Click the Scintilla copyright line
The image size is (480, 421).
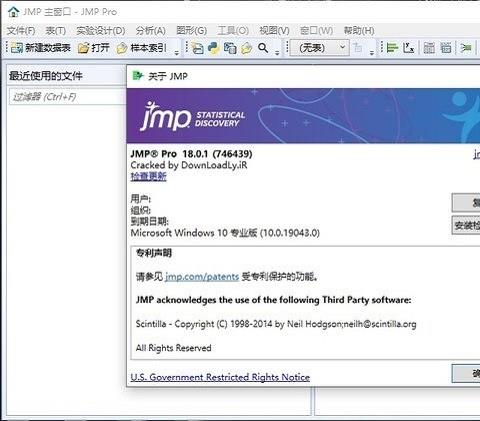pos(276,324)
